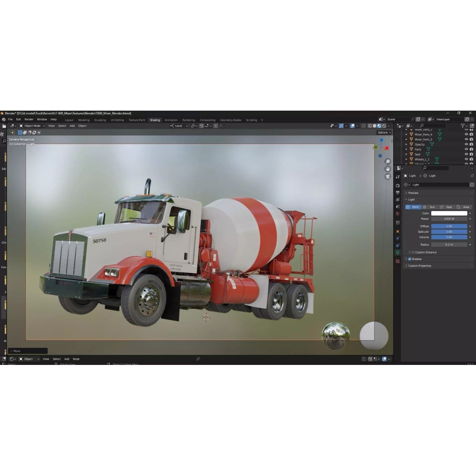
Task: Toggle viewport overlays display
Action: click(x=353, y=126)
